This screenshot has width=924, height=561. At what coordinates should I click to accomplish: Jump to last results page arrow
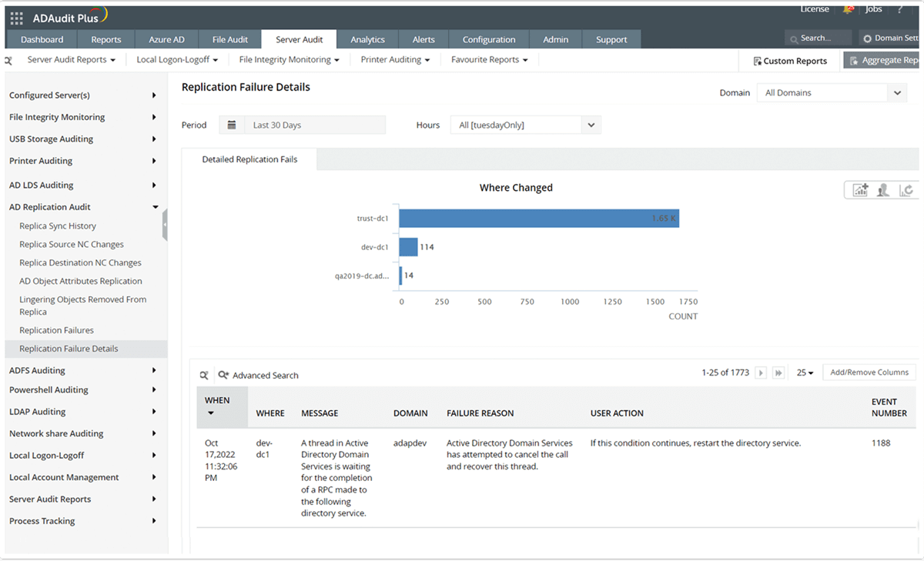click(x=778, y=372)
